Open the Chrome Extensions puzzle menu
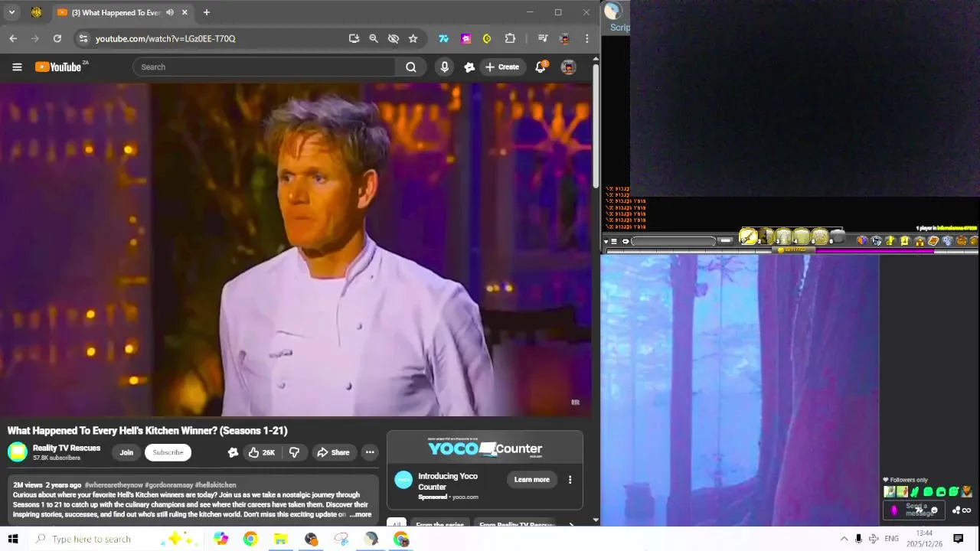980x551 pixels. click(510, 38)
